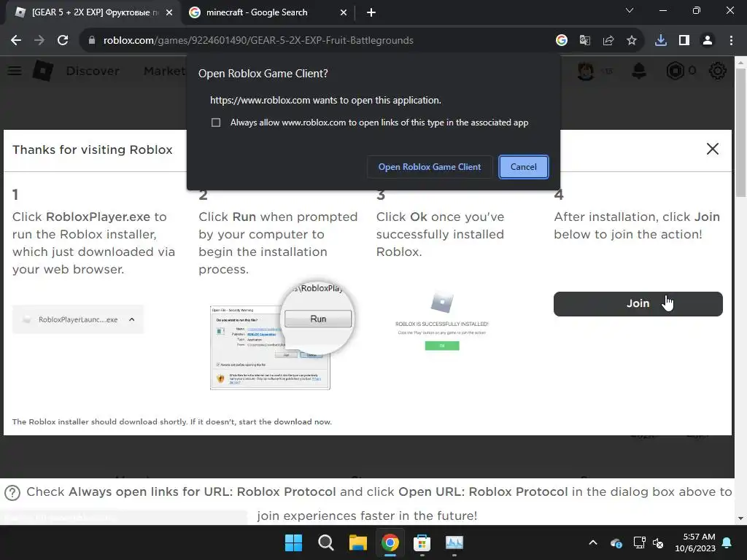The height and width of the screenshot is (560, 747).
Task: Click the help question mark icon
Action: [x=12, y=492]
